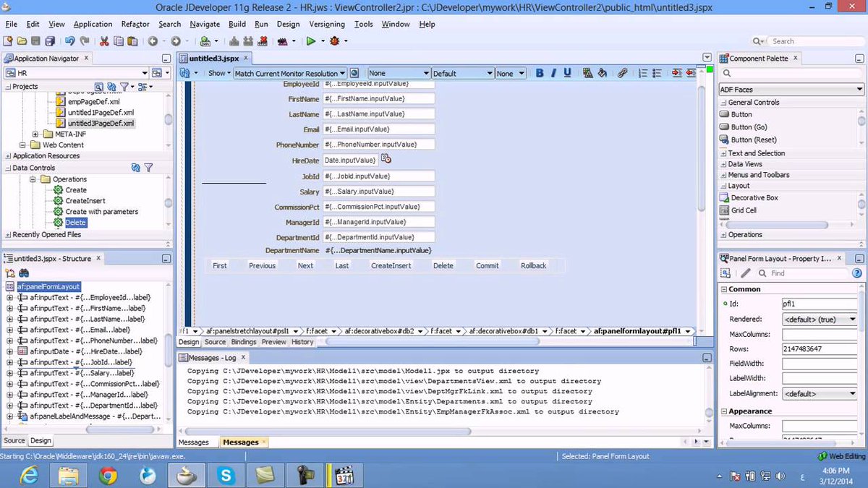Undo the last action
868x488 pixels.
70,41
